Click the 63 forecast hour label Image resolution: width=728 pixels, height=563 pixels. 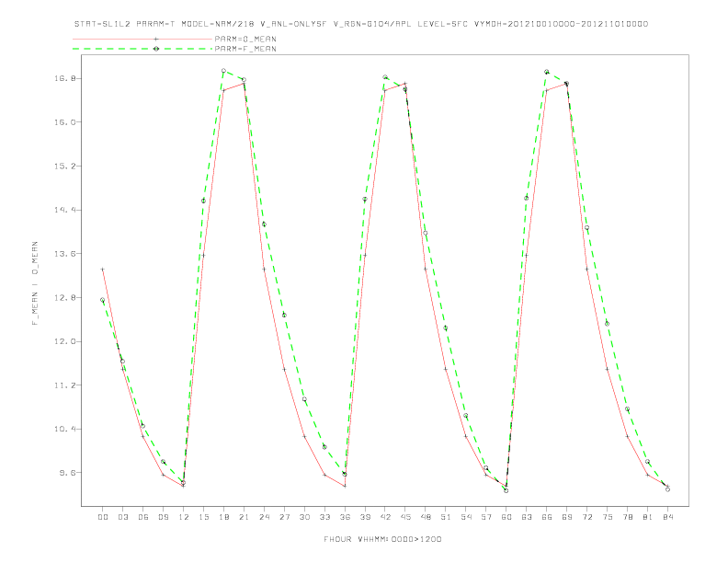click(527, 517)
